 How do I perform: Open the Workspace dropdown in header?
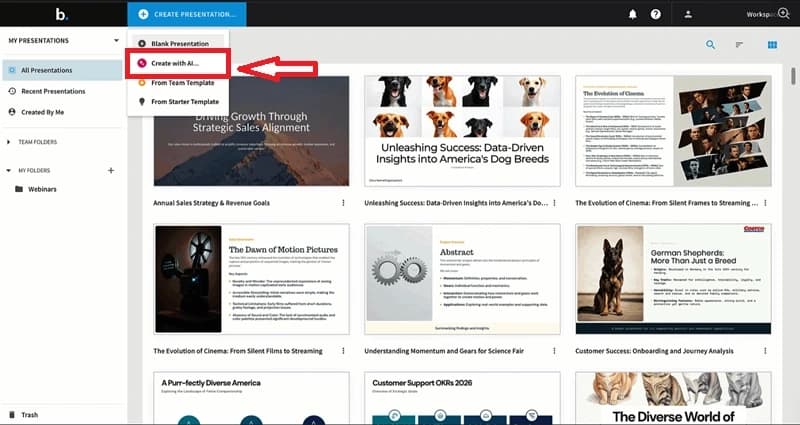point(760,14)
